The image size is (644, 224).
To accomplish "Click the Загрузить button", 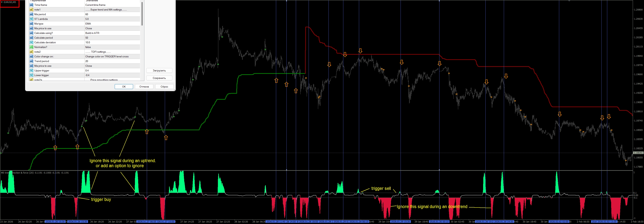I will pos(159,71).
